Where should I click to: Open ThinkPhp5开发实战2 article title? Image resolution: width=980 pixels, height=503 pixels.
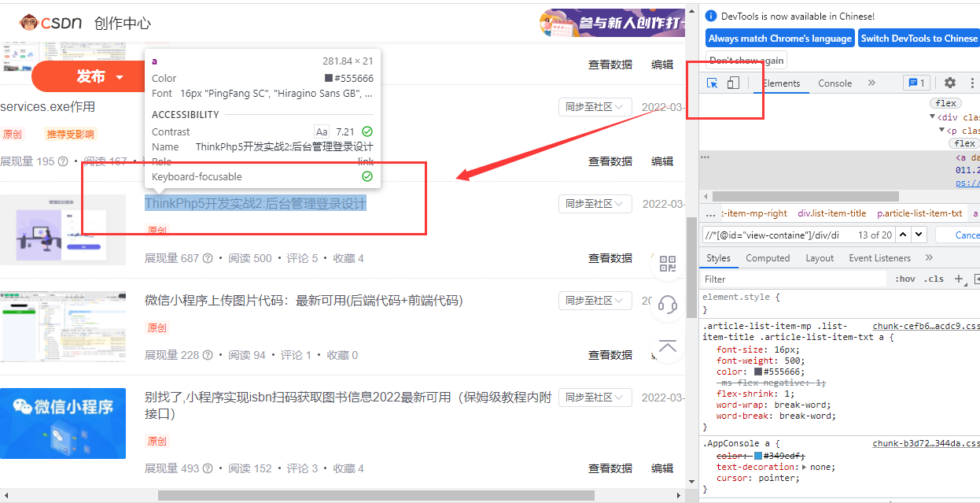pyautogui.click(x=256, y=204)
